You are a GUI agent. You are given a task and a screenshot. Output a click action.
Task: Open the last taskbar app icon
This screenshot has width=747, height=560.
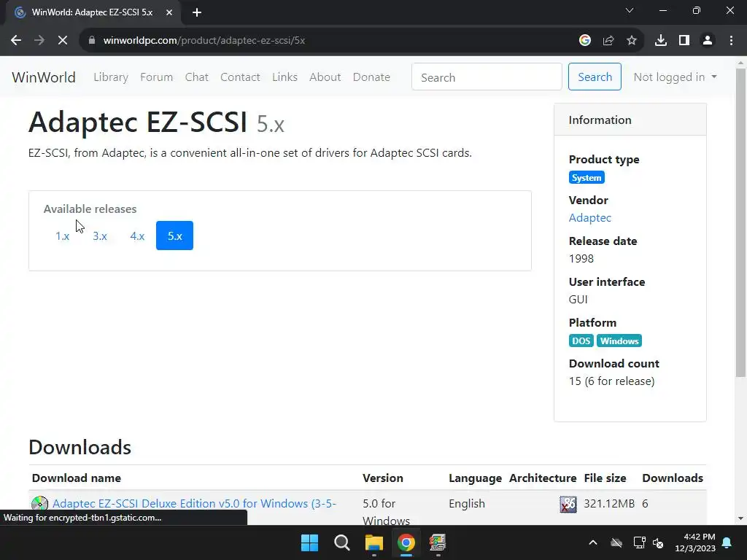click(x=438, y=542)
